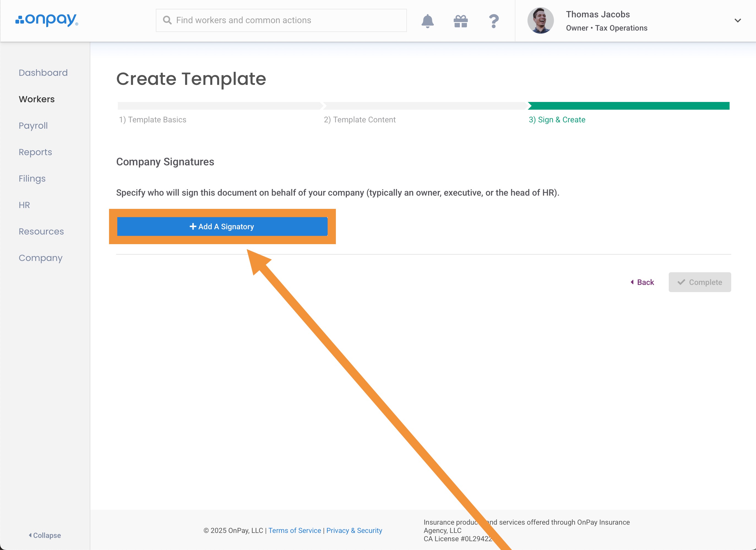Expand the user account dropdown chevron
This screenshot has width=756, height=550.
(737, 21)
